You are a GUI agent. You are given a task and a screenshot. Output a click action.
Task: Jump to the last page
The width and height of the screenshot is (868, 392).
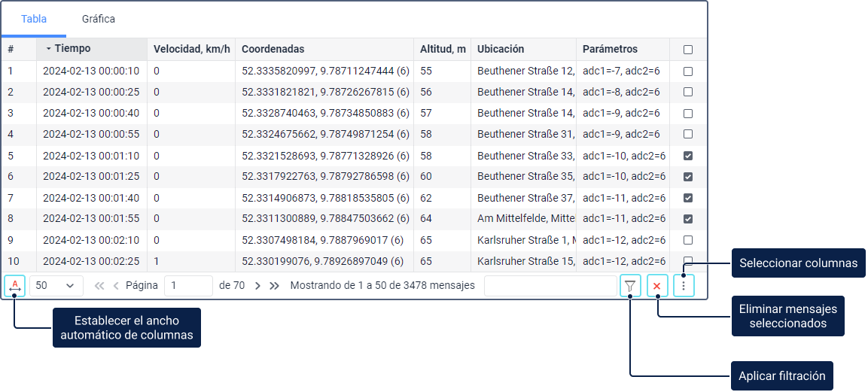pyautogui.click(x=275, y=286)
